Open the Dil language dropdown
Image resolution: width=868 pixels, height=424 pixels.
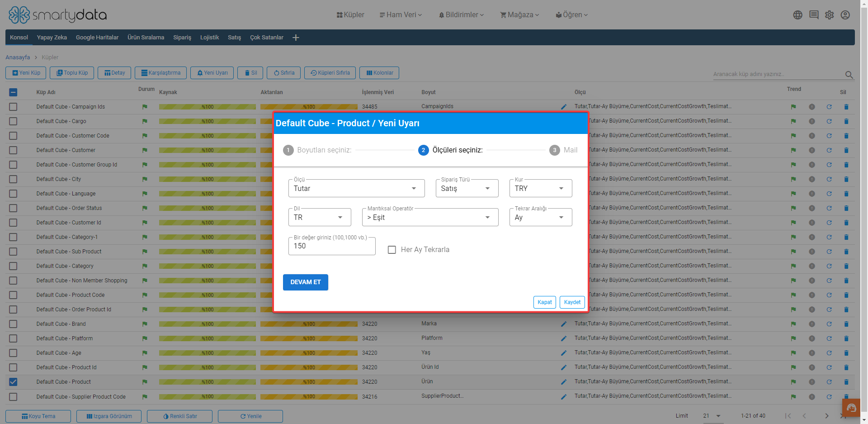(x=320, y=217)
